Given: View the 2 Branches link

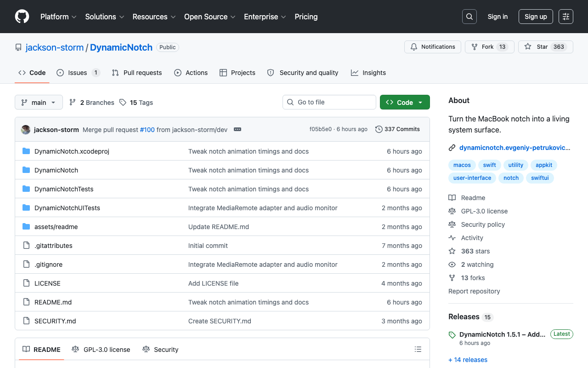Looking at the screenshot, I should [x=92, y=103].
